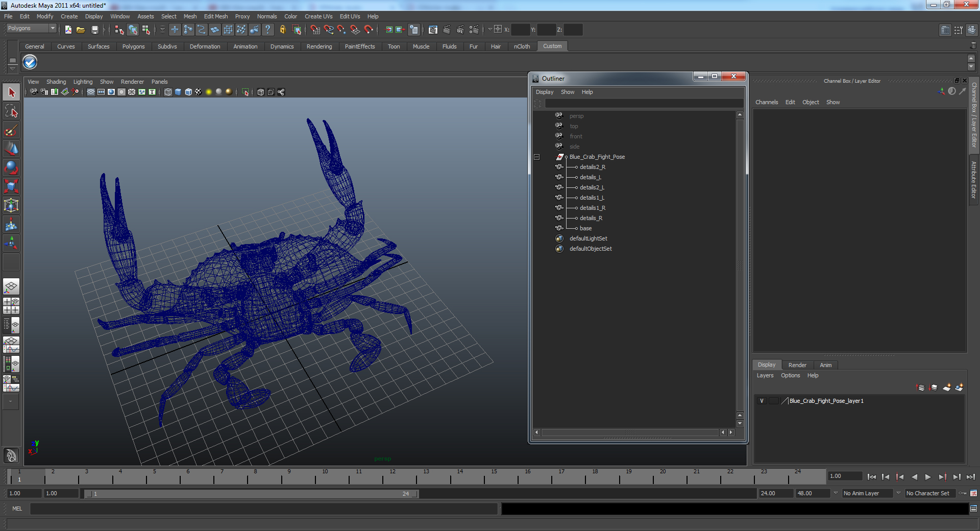Screen dimensions: 980x531
Task: Switch to four view layout
Action: click(11, 305)
